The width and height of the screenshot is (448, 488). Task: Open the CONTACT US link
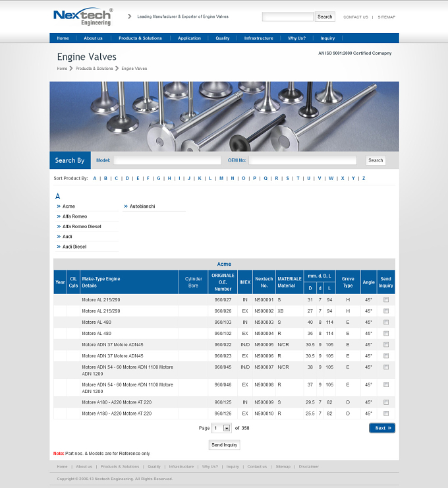coord(356,17)
